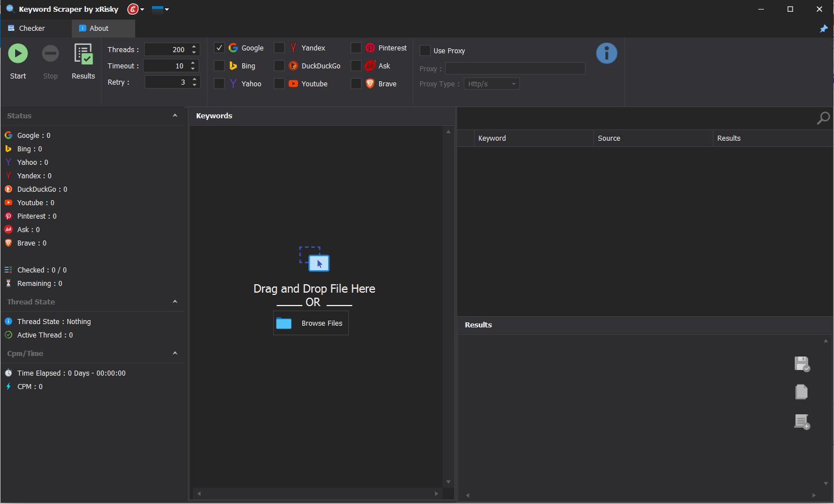Switch to the About tab

[99, 29]
